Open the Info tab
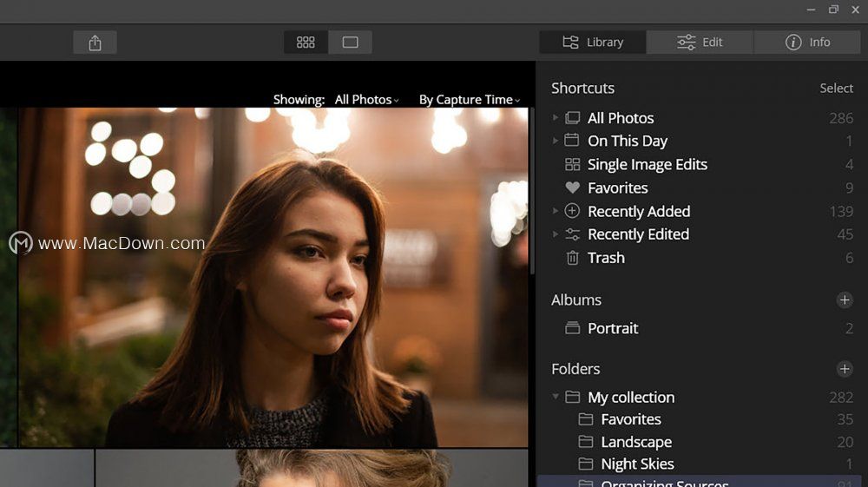 807,42
